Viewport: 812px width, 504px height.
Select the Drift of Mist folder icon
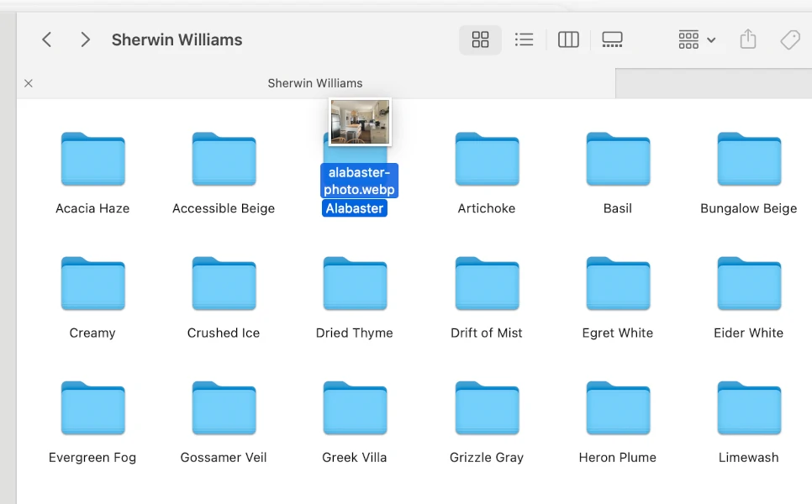pyautogui.click(x=487, y=283)
